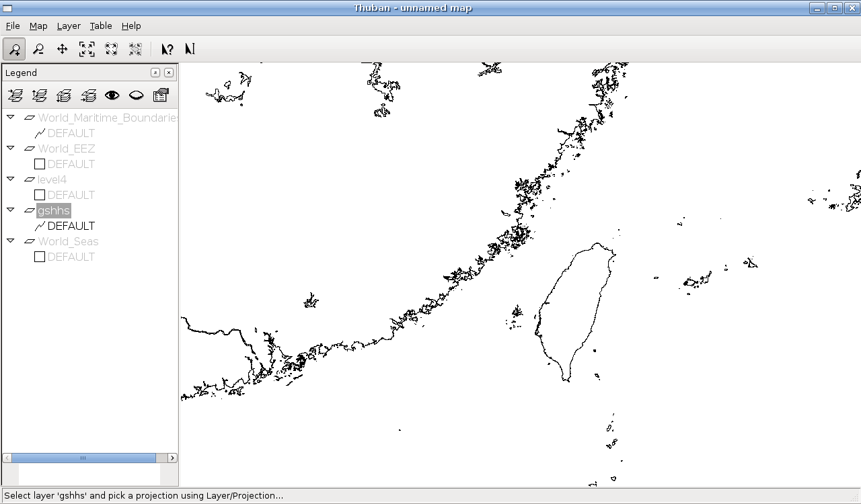Move the selected layer to the top
Screen dimensions: 861x504
point(15,95)
